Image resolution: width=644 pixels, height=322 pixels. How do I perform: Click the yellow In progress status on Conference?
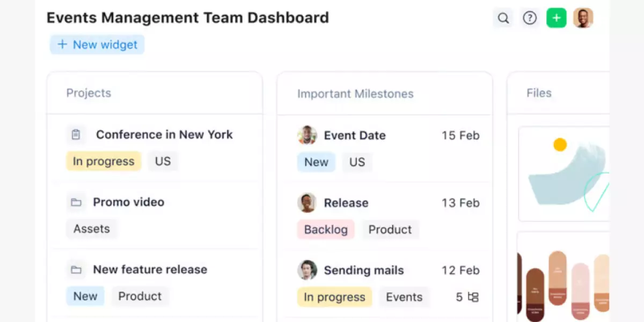pos(104,162)
